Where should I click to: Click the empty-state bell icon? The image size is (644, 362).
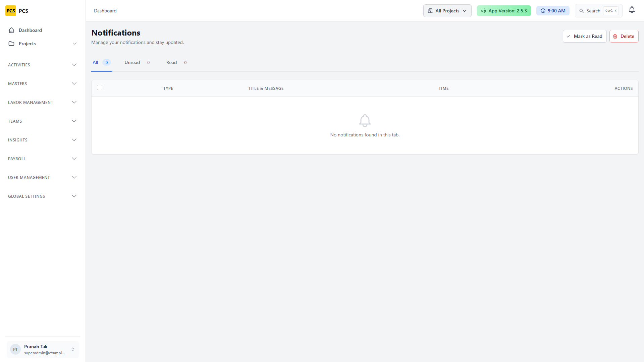365,121
